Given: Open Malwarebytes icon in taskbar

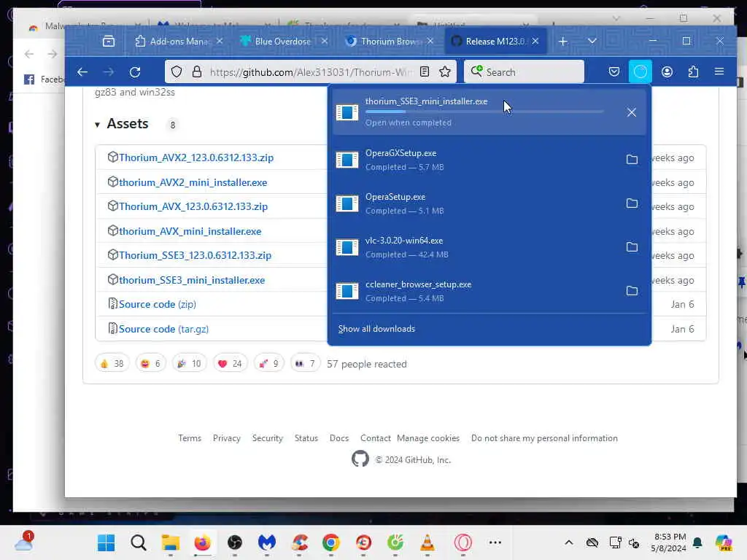Looking at the screenshot, I should (x=267, y=542).
